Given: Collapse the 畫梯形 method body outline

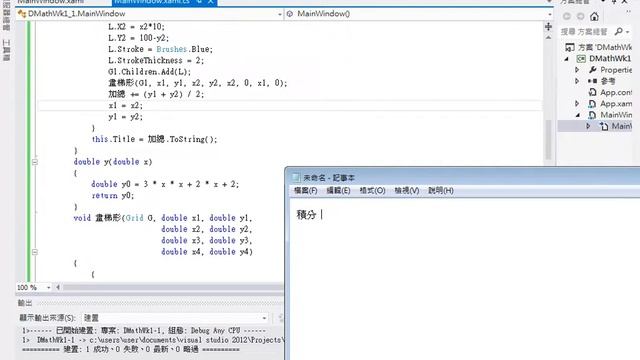Looking at the screenshot, I should tap(35, 252).
